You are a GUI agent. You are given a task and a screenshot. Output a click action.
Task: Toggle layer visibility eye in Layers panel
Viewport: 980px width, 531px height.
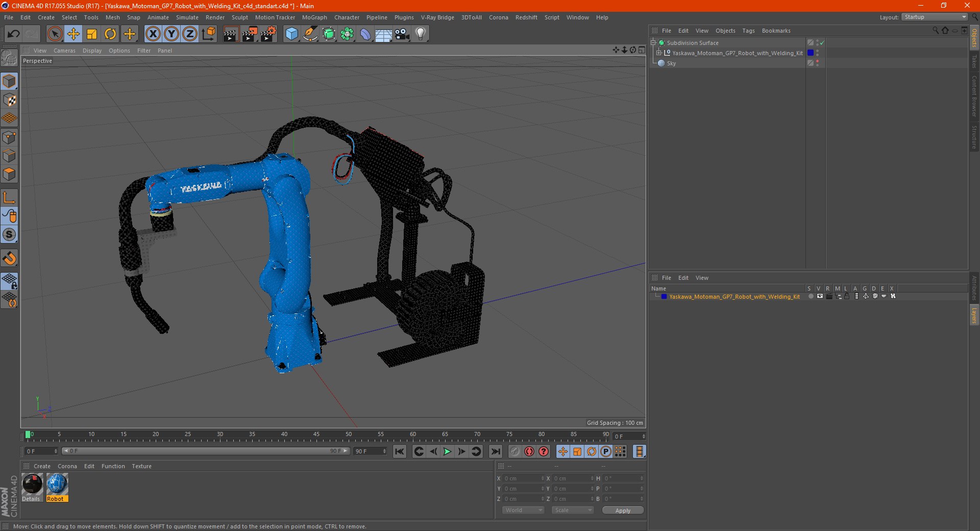pos(820,296)
